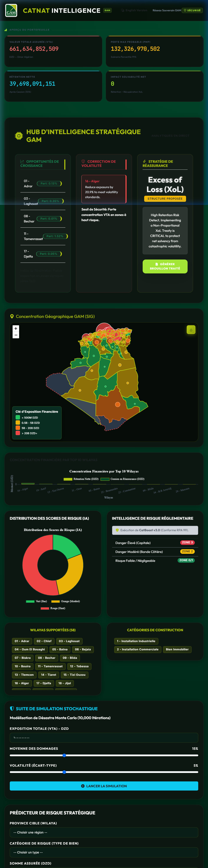Switch to the English Version link
The width and height of the screenshot is (208, 868).
(134, 10)
